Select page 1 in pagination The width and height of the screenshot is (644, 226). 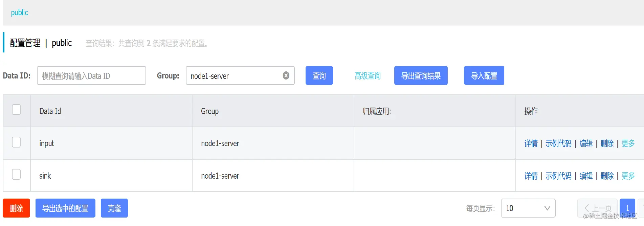coord(627,208)
